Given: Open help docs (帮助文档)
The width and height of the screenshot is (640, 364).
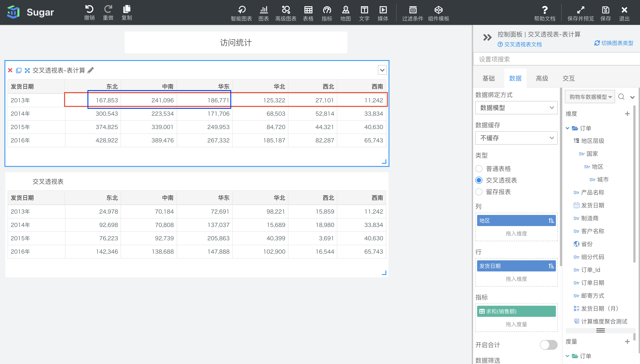Looking at the screenshot, I should [545, 13].
